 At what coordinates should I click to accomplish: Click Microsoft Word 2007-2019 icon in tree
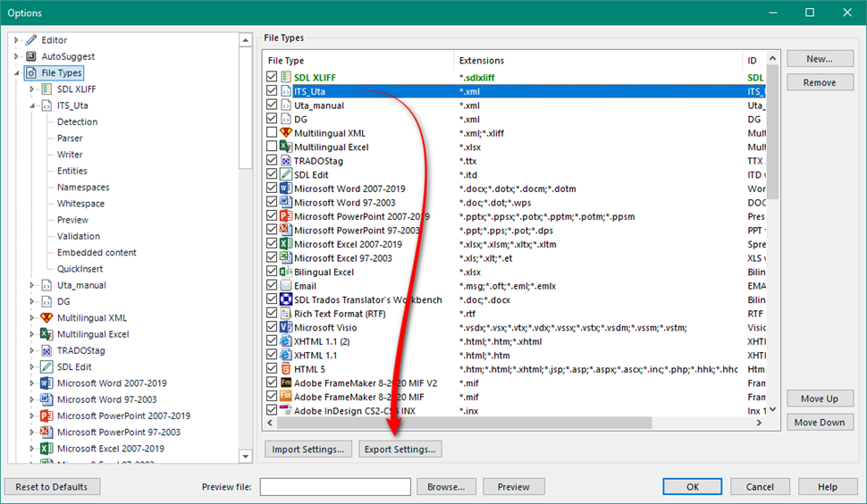47,383
